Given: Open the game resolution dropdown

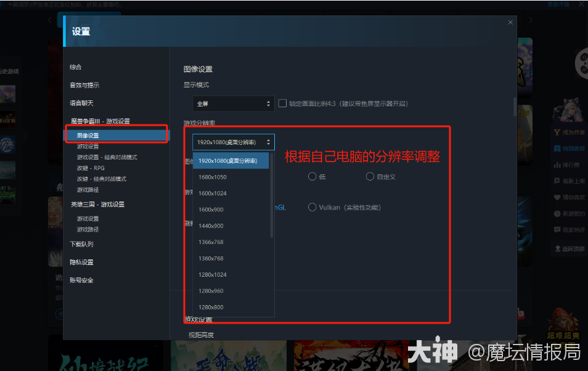Looking at the screenshot, I should click(233, 142).
